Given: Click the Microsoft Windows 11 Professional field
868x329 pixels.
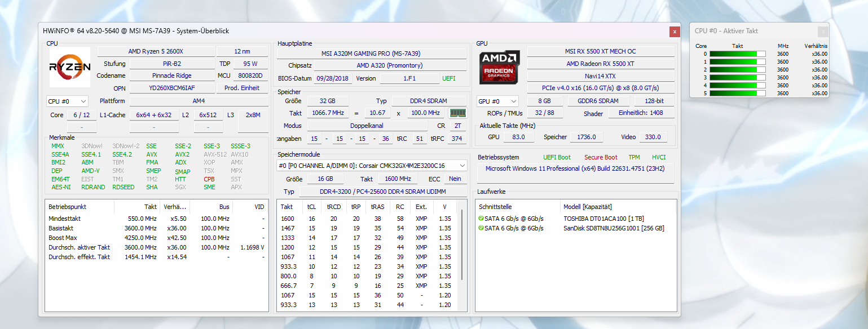Looking at the screenshot, I should click(575, 173).
